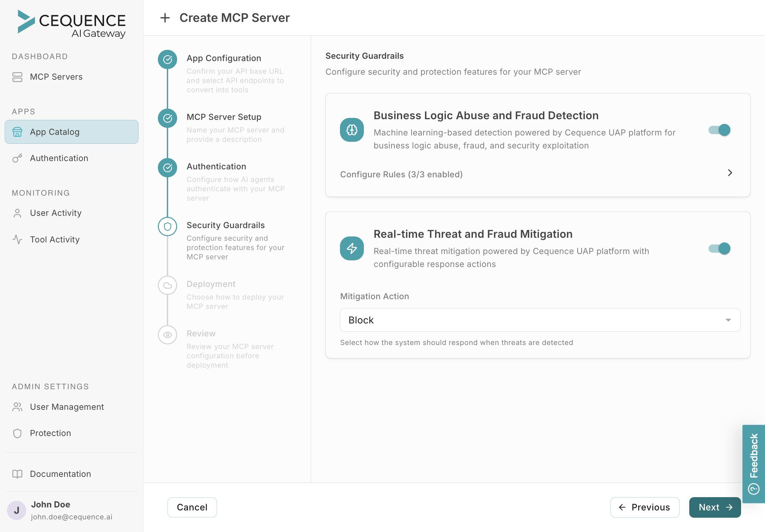This screenshot has width=765, height=532.
Task: Click the Review eye step icon
Action: tap(167, 335)
